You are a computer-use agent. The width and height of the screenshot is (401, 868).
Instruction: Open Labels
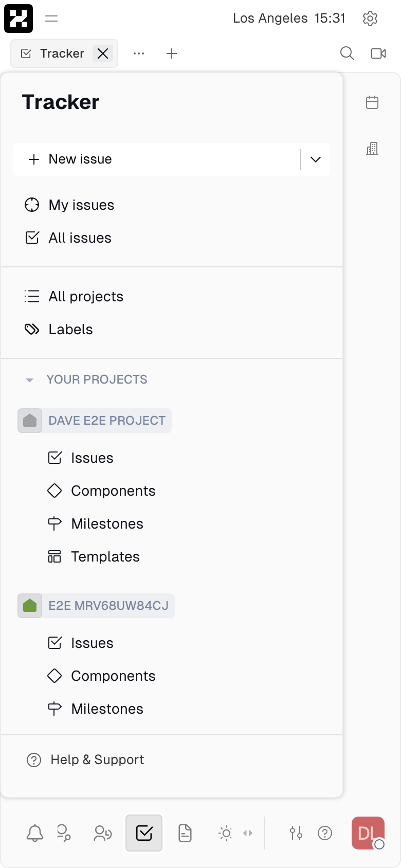(172, 330)
